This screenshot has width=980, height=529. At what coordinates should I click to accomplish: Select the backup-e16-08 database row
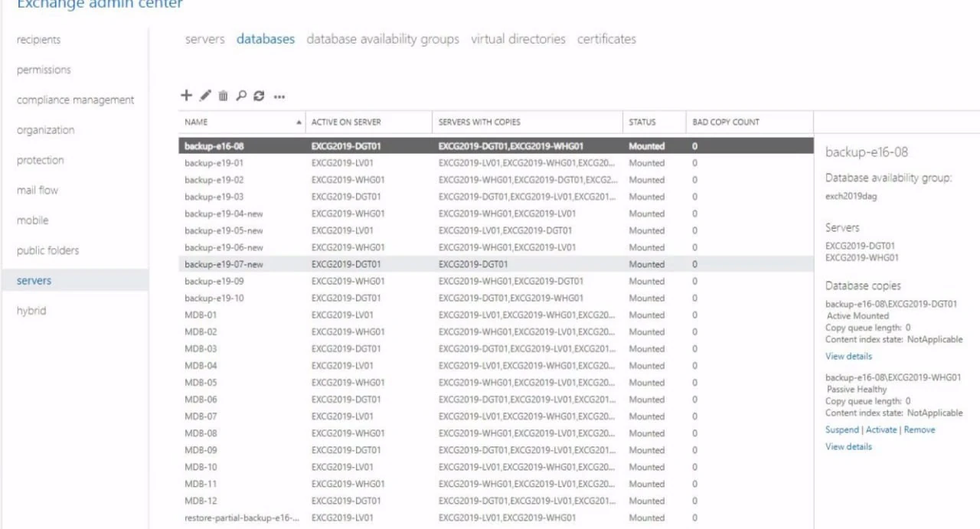click(x=496, y=146)
